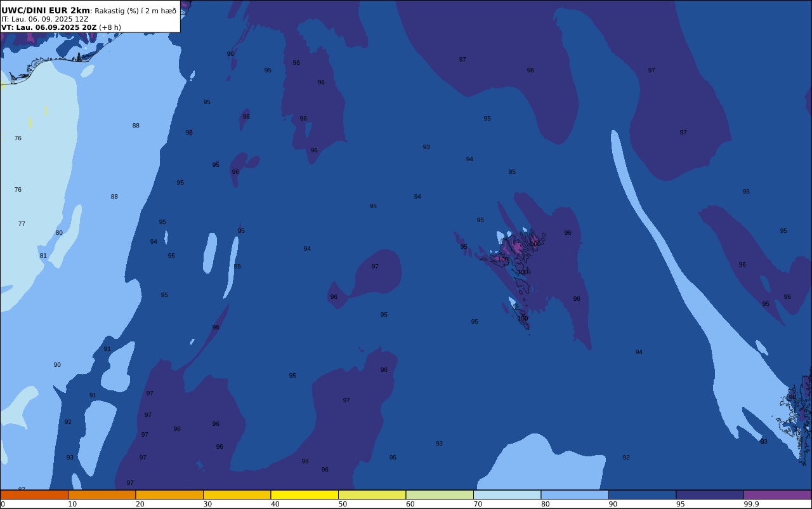Viewport: 812px width, 509px height.
Task: Click the legend tick label "10"
Action: point(72,504)
